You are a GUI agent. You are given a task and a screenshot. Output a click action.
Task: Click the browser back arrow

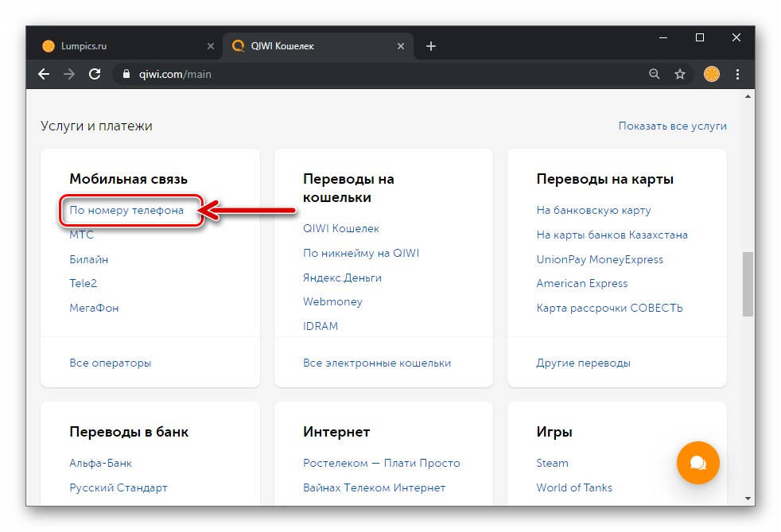point(44,74)
